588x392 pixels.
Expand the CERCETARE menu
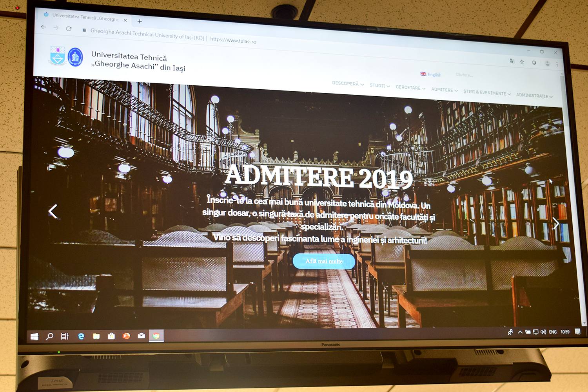(x=410, y=88)
